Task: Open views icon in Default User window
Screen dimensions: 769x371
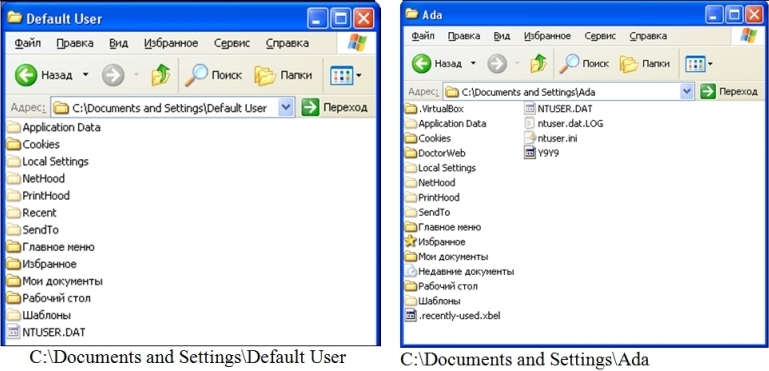Action: 341,76
